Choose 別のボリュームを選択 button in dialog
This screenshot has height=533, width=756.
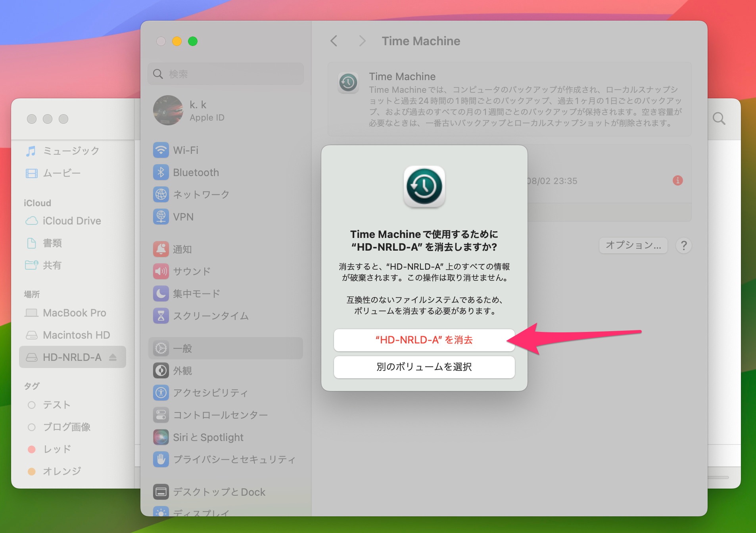(424, 367)
